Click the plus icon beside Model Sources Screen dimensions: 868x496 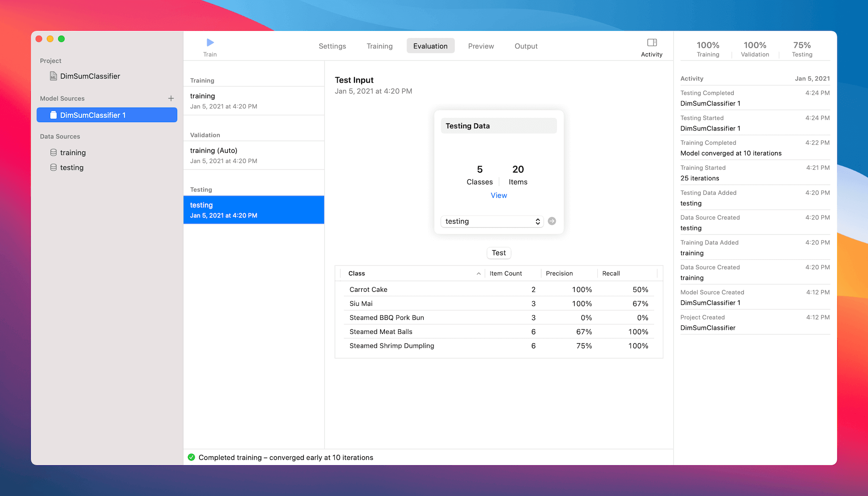coord(171,98)
